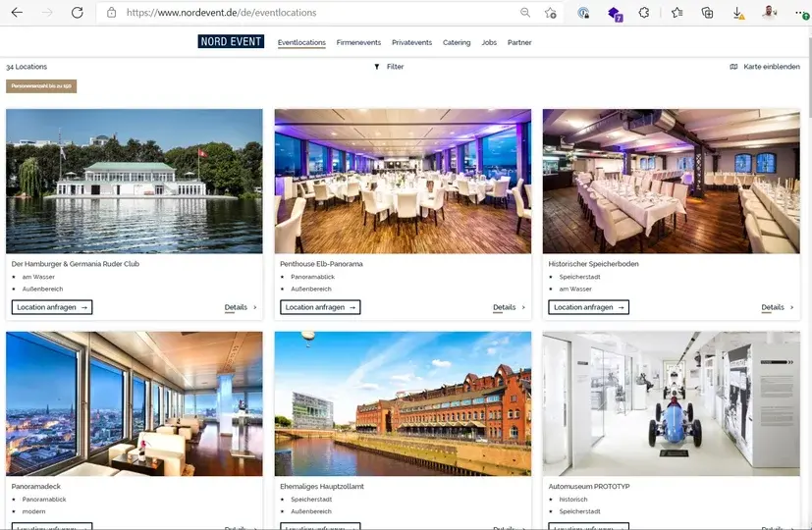This screenshot has width=812, height=530.
Task: Open the Downloads icon
Action: coord(738,13)
